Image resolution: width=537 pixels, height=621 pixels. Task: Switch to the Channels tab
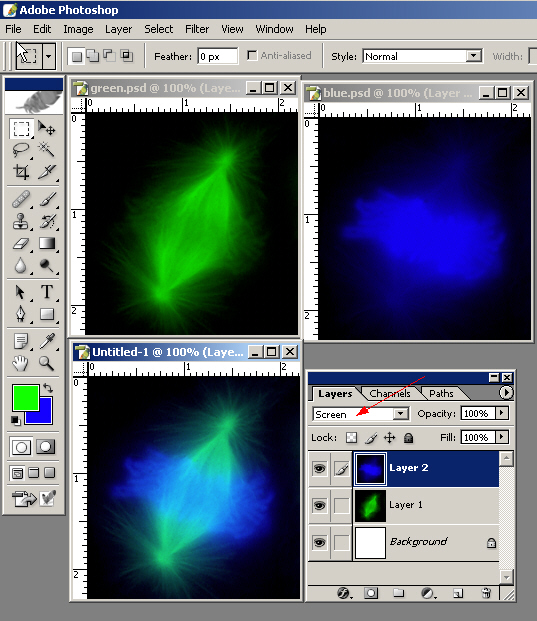[390, 393]
